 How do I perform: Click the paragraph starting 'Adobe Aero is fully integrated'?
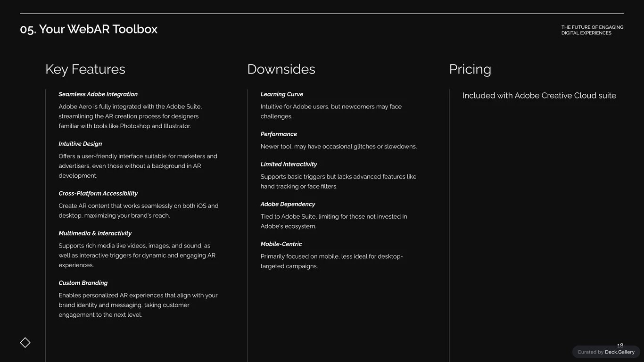click(130, 116)
